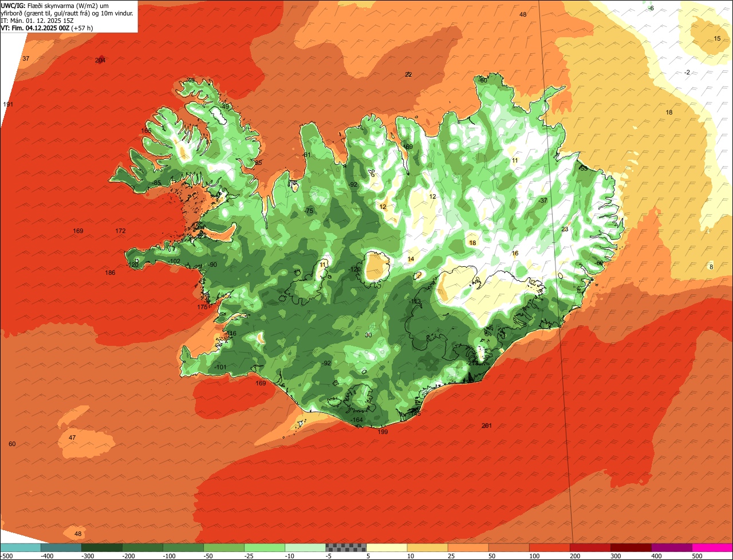Click the '-37' value on the map
733x560 pixels.
[x=543, y=200]
